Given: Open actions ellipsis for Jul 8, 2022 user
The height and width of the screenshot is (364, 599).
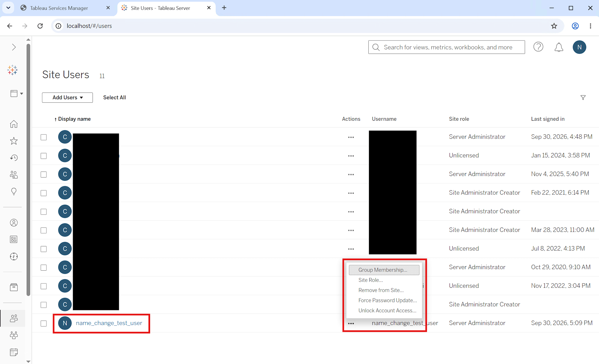Looking at the screenshot, I should [x=351, y=249].
